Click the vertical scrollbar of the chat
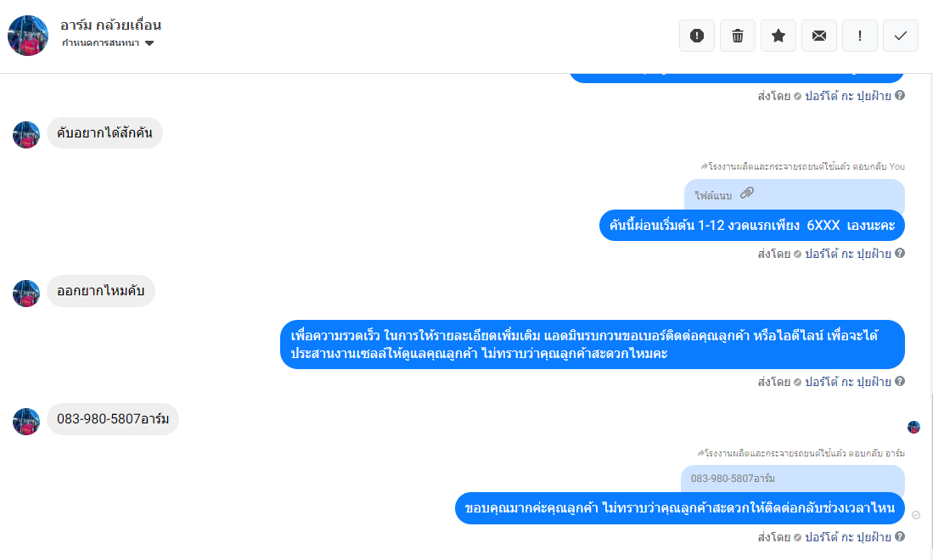This screenshot has height=560, width=933. 930,476
